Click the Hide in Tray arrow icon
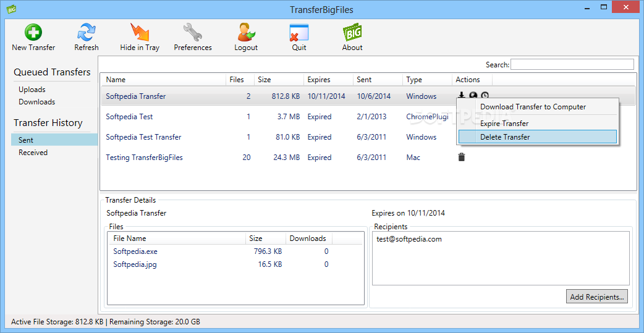The height and width of the screenshot is (333, 644). click(140, 32)
